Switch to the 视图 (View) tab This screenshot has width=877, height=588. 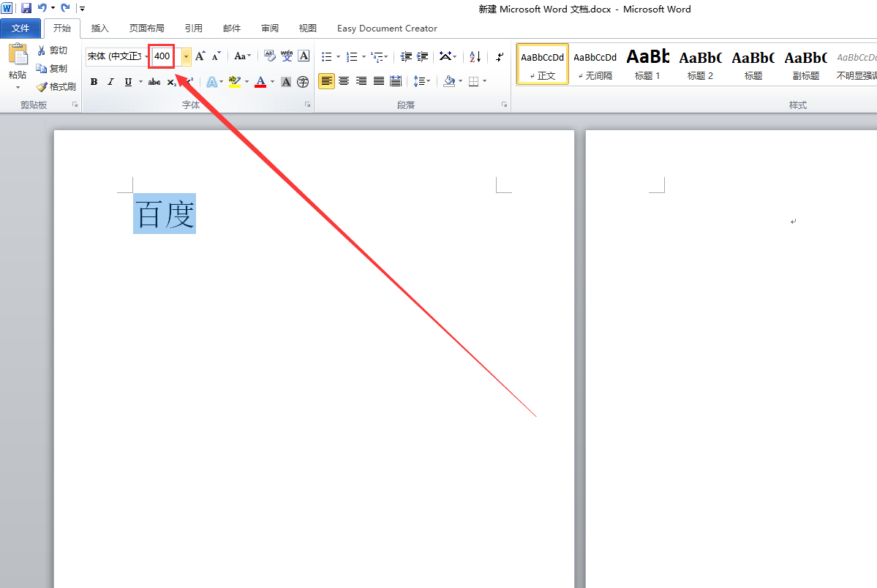[308, 28]
